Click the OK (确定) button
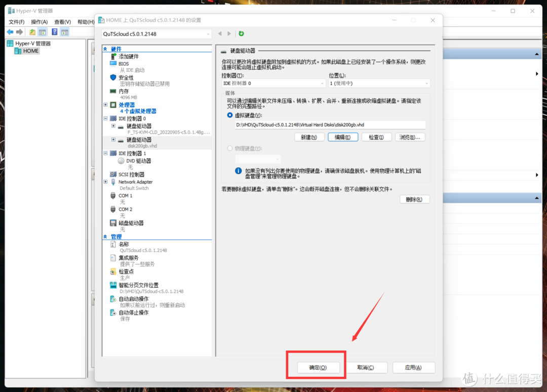547x392 pixels. [318, 368]
